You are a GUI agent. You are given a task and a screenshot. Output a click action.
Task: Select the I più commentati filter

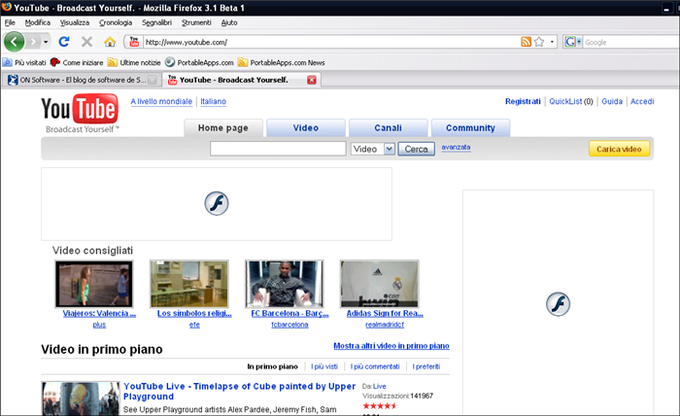point(375,367)
